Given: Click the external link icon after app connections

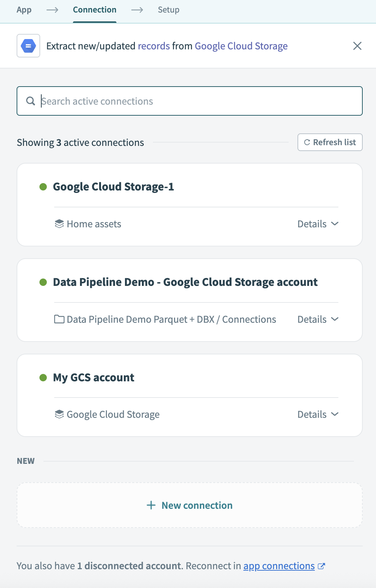Looking at the screenshot, I should point(321,566).
